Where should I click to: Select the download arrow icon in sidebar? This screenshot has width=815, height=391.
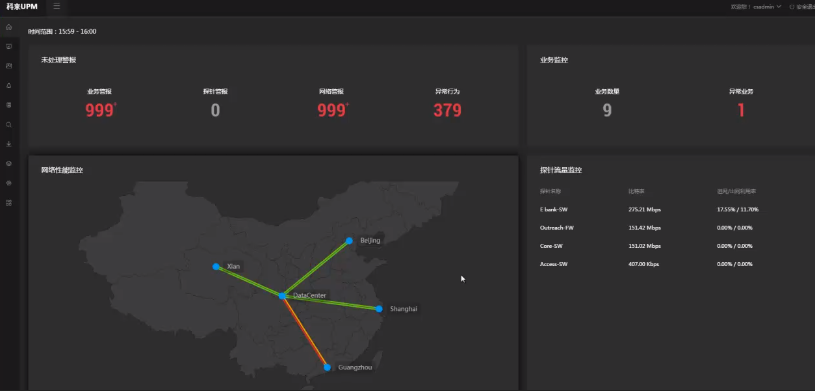pos(9,144)
